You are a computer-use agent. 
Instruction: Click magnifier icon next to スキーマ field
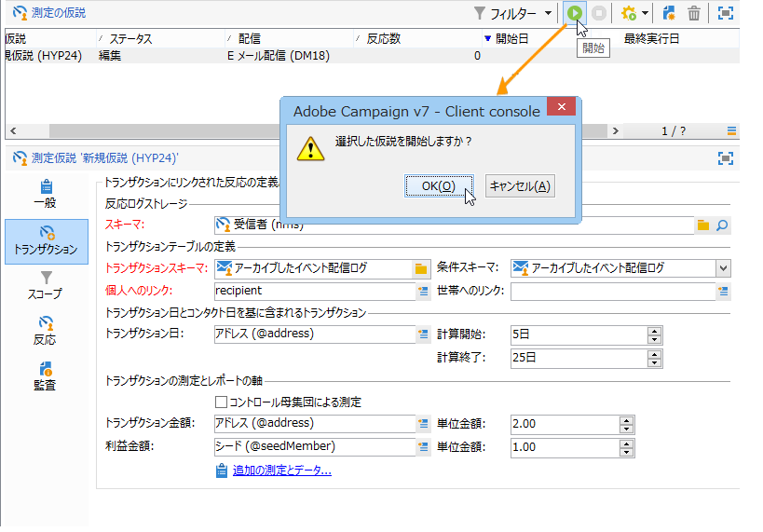pyautogui.click(x=722, y=225)
